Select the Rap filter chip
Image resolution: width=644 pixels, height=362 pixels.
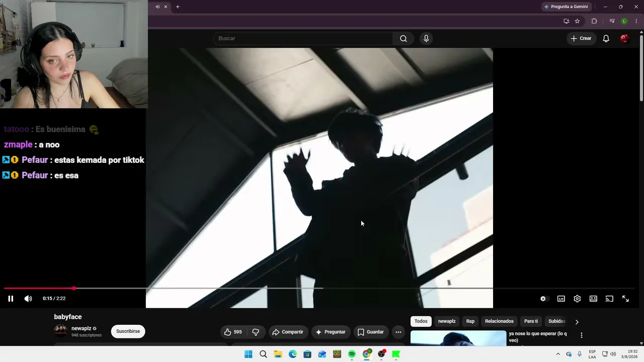[x=470, y=321]
